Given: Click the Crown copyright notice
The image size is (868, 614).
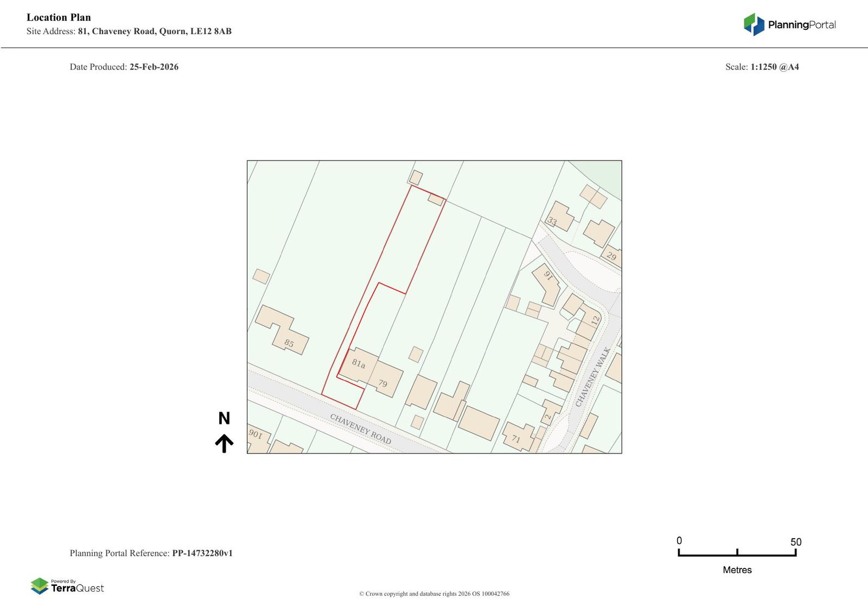Looking at the screenshot, I should [434, 593].
